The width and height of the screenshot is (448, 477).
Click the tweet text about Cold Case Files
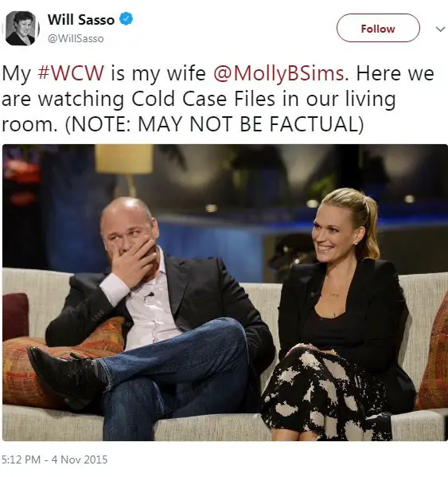pos(217,99)
